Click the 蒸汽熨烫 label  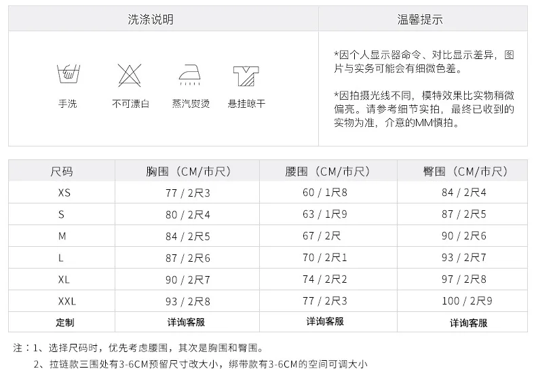[191, 104]
